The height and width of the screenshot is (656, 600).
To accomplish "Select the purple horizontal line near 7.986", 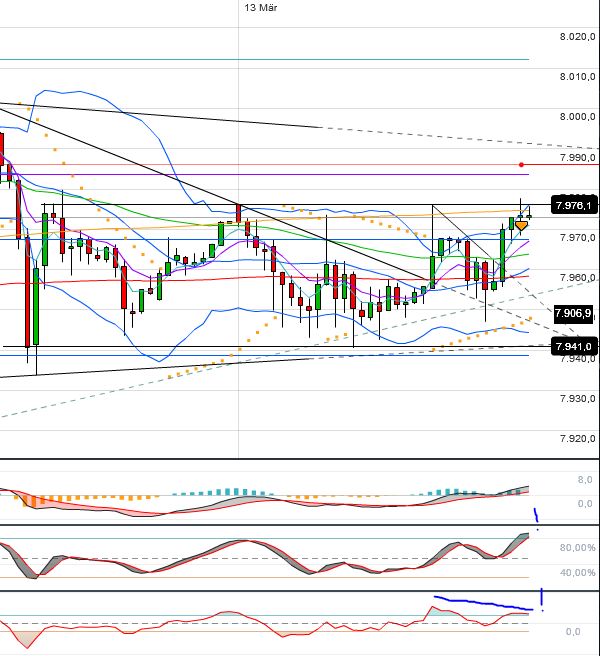I will click(264, 174).
